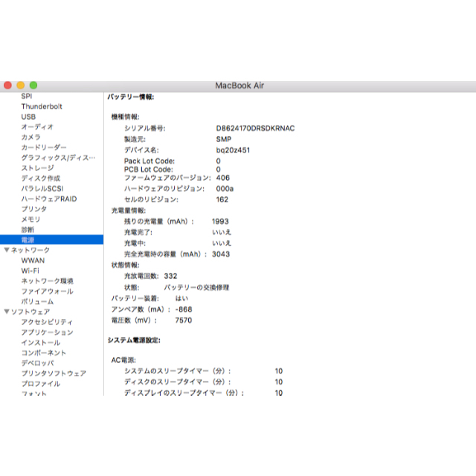The height and width of the screenshot is (476, 476).
Task: Select ファイアウォール in the sidebar
Action: pyautogui.click(x=48, y=291)
